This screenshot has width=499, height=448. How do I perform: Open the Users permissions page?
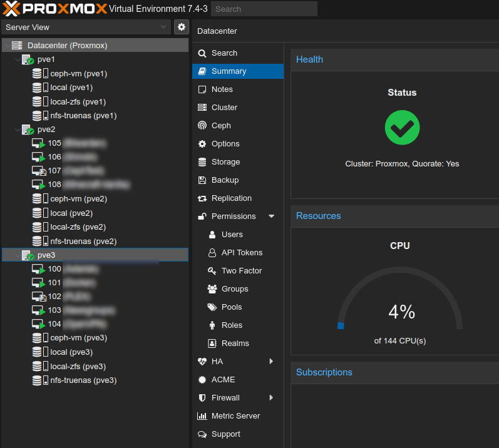point(238,235)
